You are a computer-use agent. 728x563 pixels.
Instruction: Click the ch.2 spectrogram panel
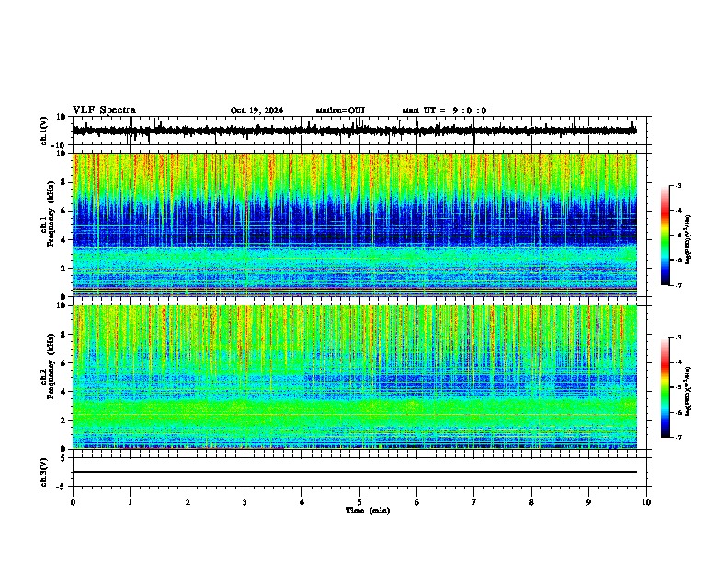(354, 377)
